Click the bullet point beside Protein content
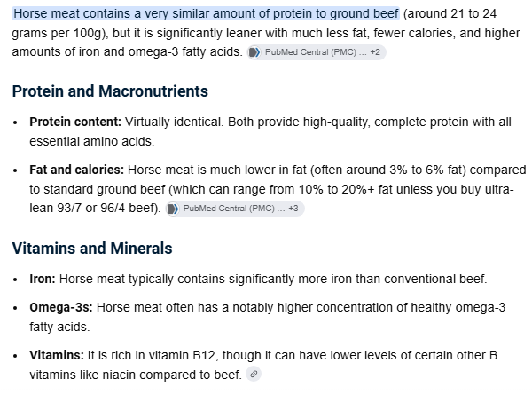 [x=15, y=122]
